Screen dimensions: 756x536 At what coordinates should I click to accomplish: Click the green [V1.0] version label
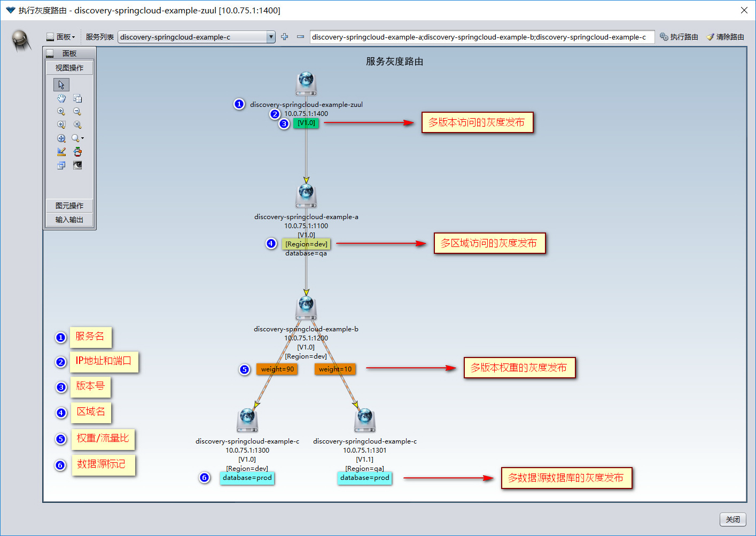point(306,123)
